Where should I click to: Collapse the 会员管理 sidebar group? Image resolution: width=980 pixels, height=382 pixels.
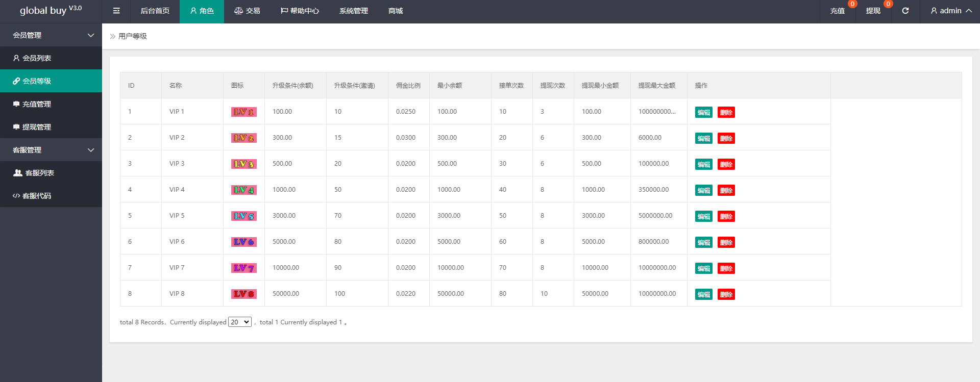[x=51, y=35]
